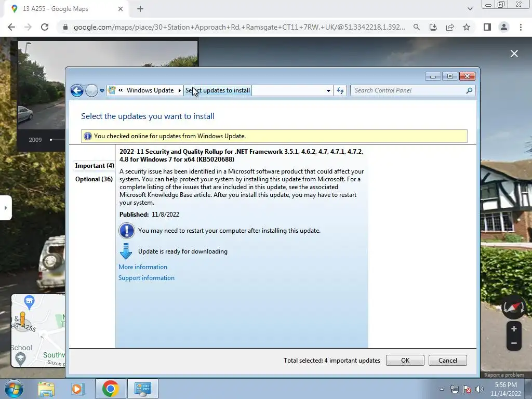This screenshot has height=399, width=532.
Task: Refresh the Windows Update address bar
Action: tap(340, 90)
